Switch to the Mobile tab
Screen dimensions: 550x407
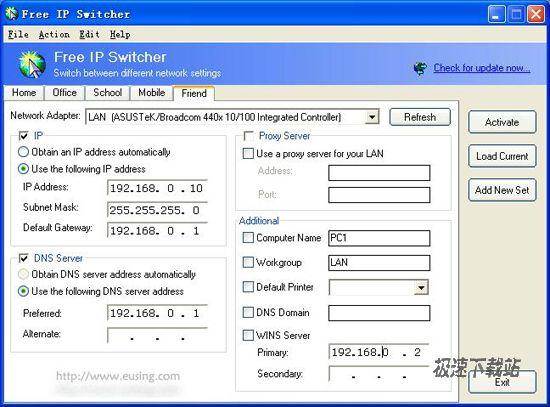point(152,93)
